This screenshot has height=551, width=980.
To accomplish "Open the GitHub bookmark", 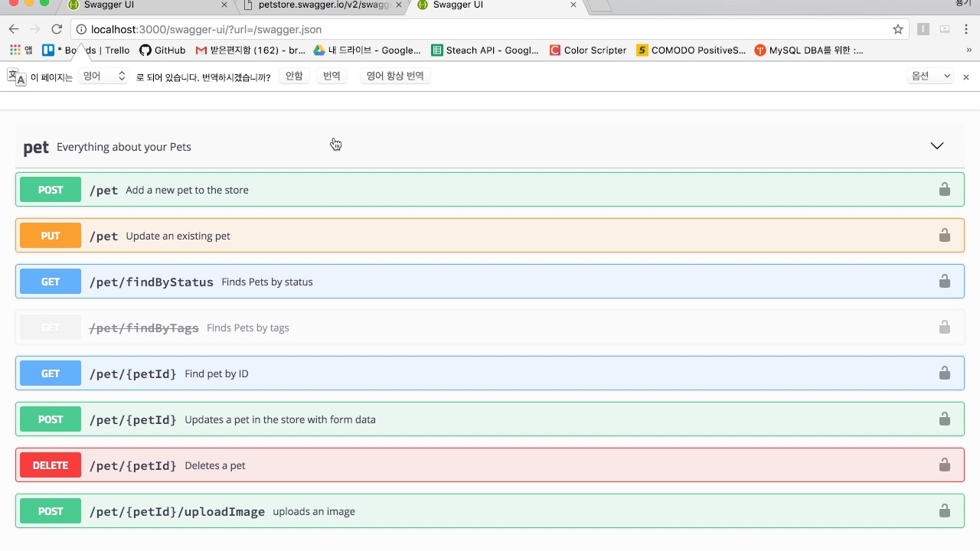I will coord(162,50).
